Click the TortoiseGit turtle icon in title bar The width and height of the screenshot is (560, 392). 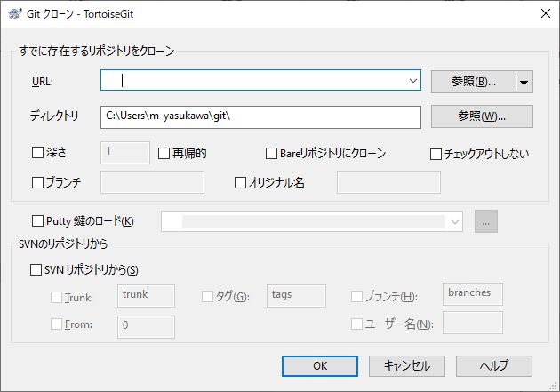[14, 14]
